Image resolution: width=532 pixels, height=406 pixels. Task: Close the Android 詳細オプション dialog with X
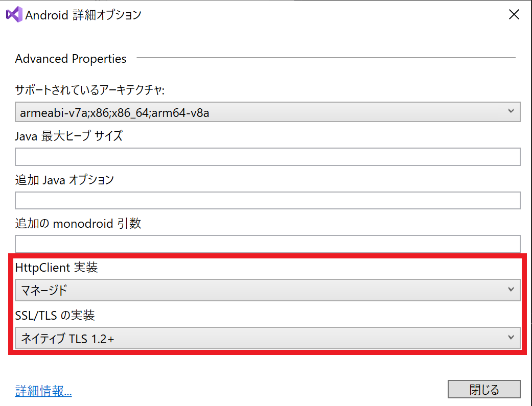click(514, 15)
